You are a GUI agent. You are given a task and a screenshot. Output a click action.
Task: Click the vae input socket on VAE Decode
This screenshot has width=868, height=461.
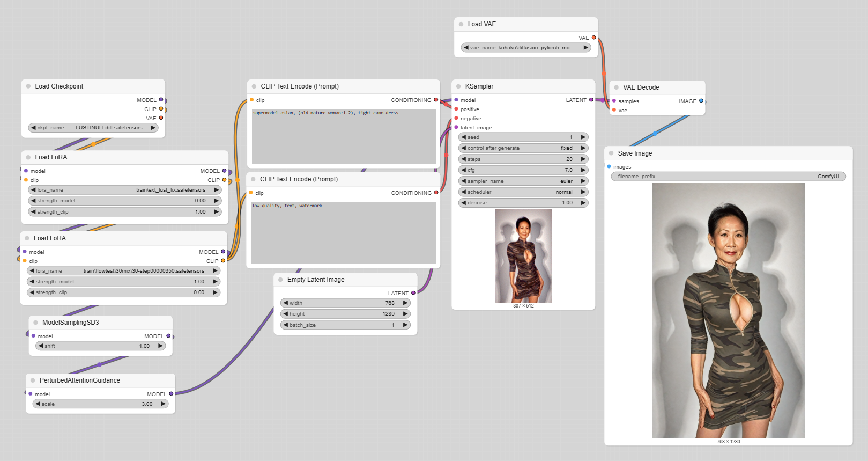coord(614,110)
